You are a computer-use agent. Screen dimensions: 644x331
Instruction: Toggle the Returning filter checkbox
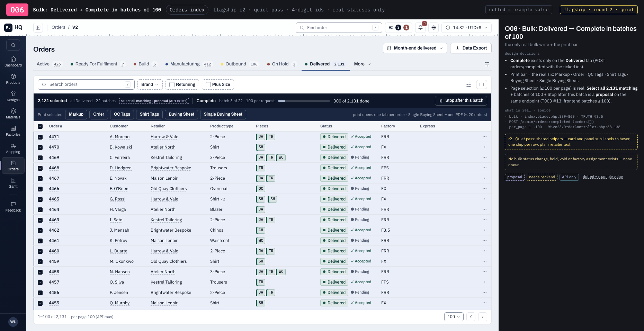point(172,84)
